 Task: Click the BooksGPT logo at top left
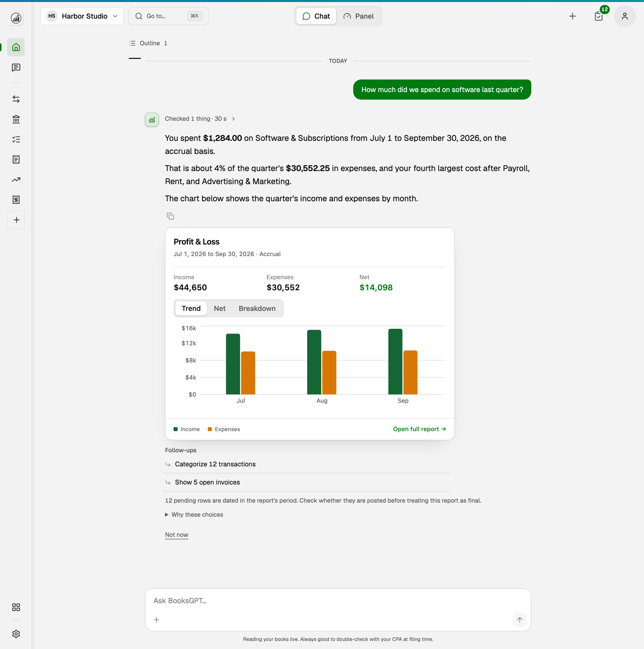(16, 18)
